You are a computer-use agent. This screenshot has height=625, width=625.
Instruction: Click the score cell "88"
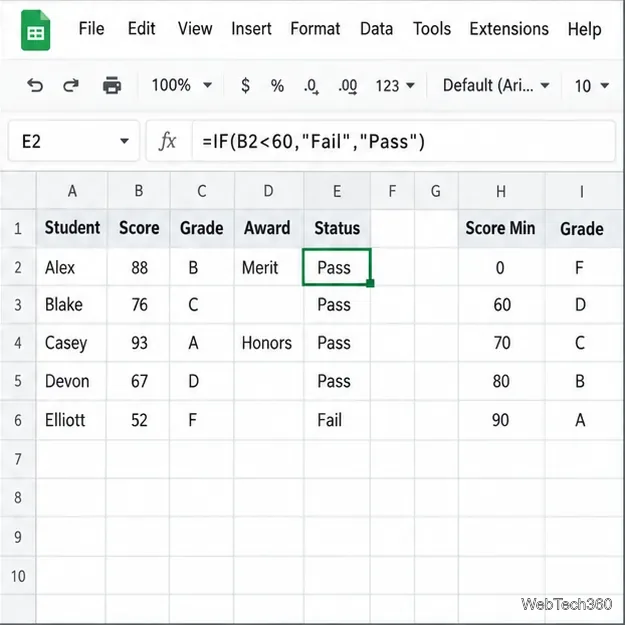tap(139, 267)
